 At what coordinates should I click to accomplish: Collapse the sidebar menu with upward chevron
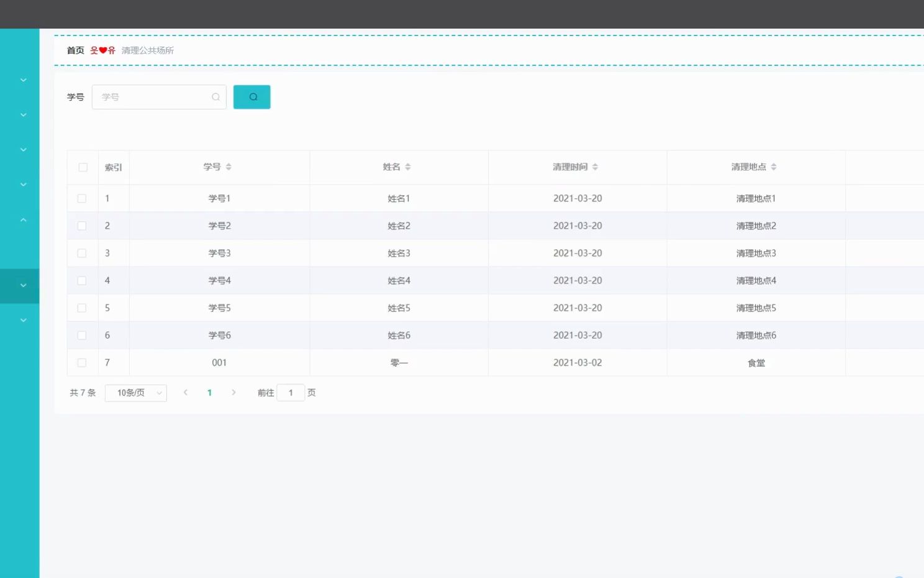pyautogui.click(x=24, y=219)
